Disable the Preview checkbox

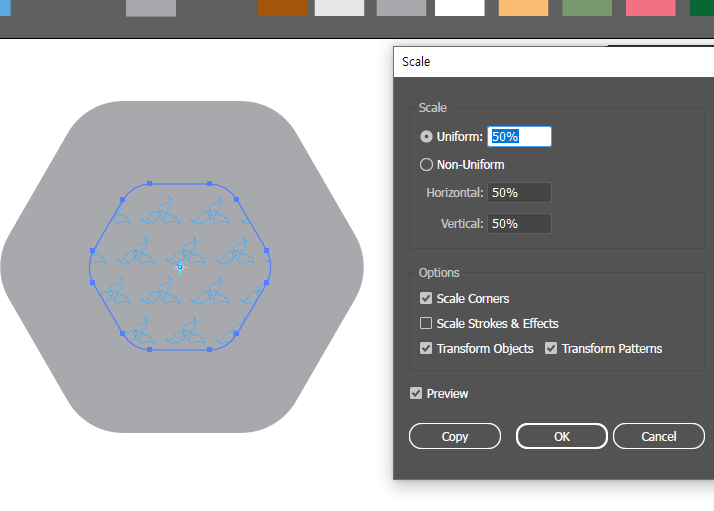coord(416,393)
